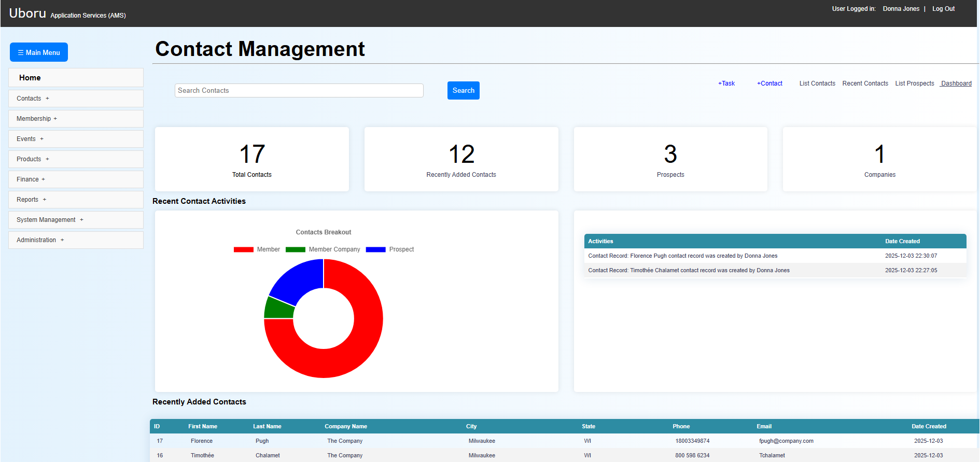Viewport: 980px width, 462px height.
Task: Expand the Contacts sidebar menu
Action: pyautogui.click(x=33, y=99)
